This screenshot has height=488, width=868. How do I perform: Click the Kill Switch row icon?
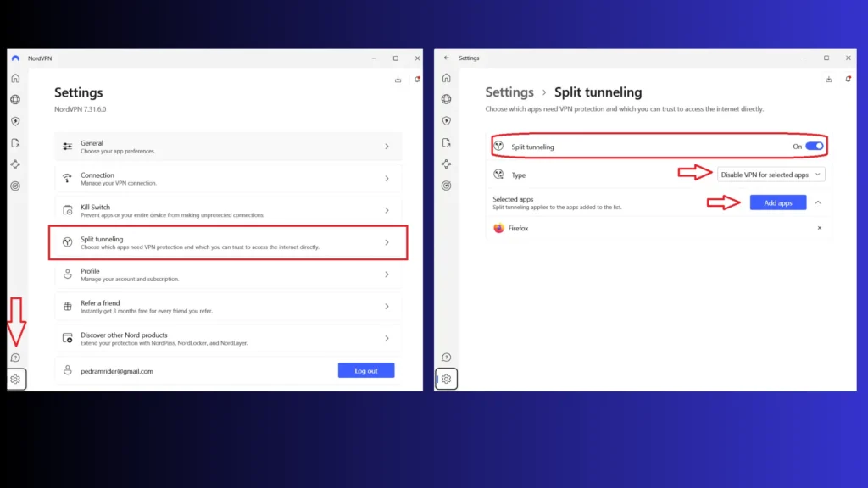pyautogui.click(x=68, y=210)
